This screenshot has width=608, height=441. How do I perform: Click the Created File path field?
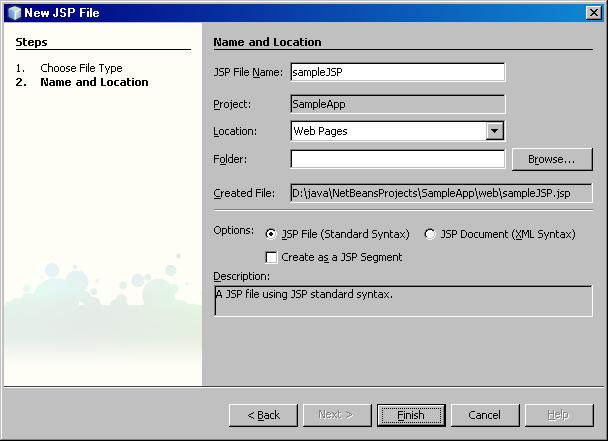point(441,193)
